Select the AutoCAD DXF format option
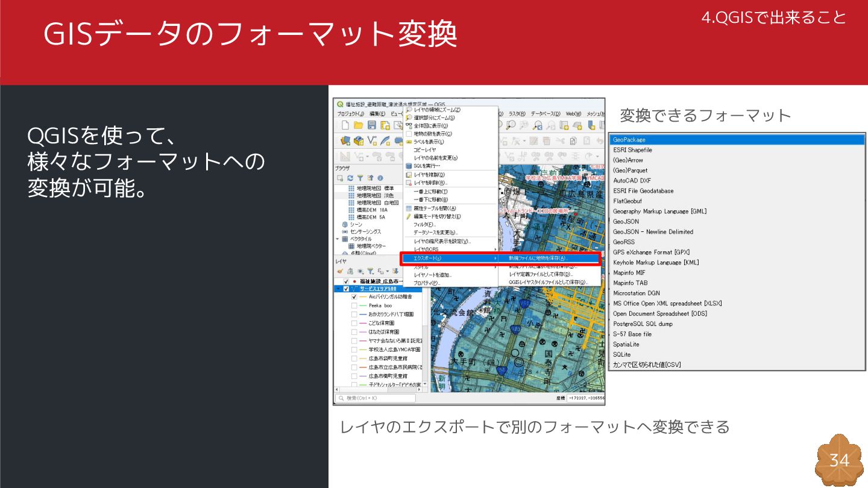 (x=737, y=181)
